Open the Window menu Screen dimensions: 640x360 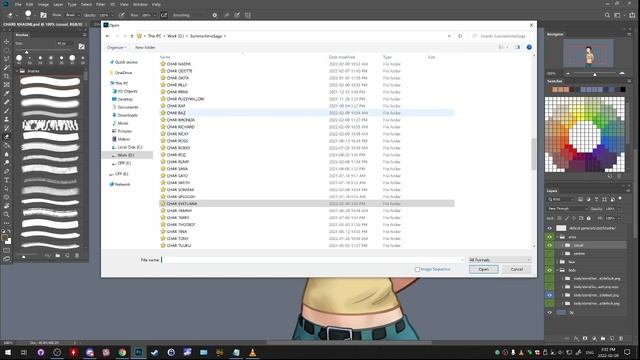pos(140,4)
